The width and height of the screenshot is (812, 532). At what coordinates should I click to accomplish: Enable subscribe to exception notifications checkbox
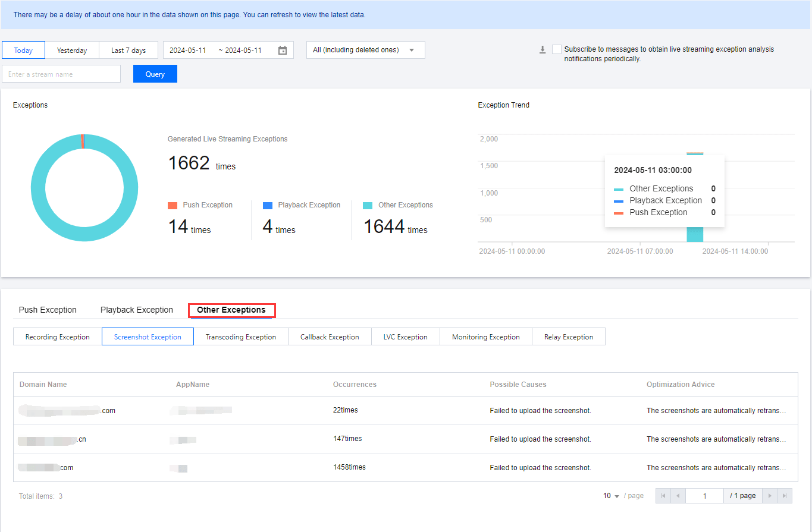point(557,49)
